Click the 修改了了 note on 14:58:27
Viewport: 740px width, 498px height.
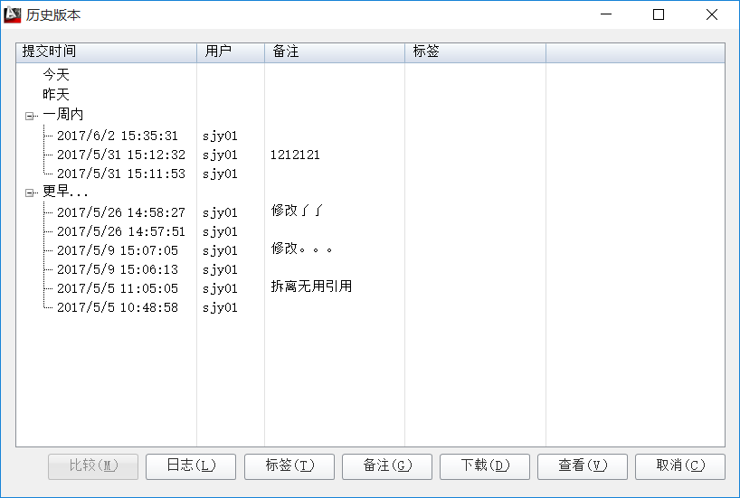pyautogui.click(x=297, y=211)
